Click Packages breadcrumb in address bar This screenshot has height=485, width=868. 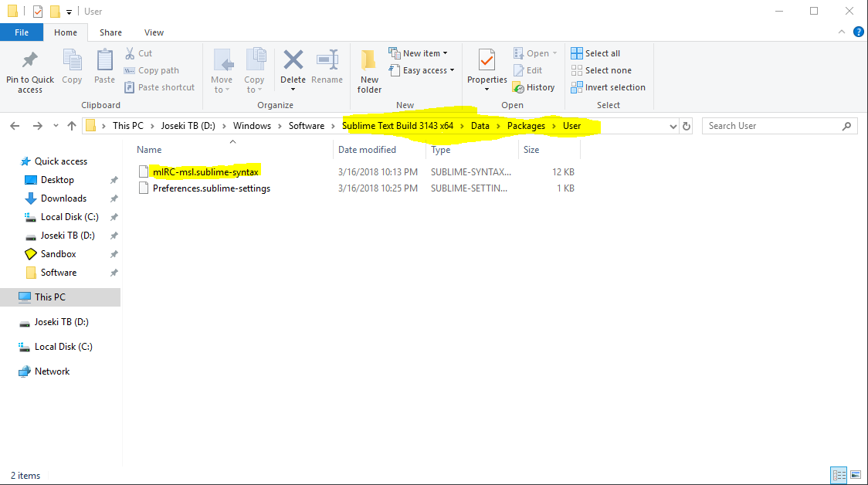(x=526, y=126)
